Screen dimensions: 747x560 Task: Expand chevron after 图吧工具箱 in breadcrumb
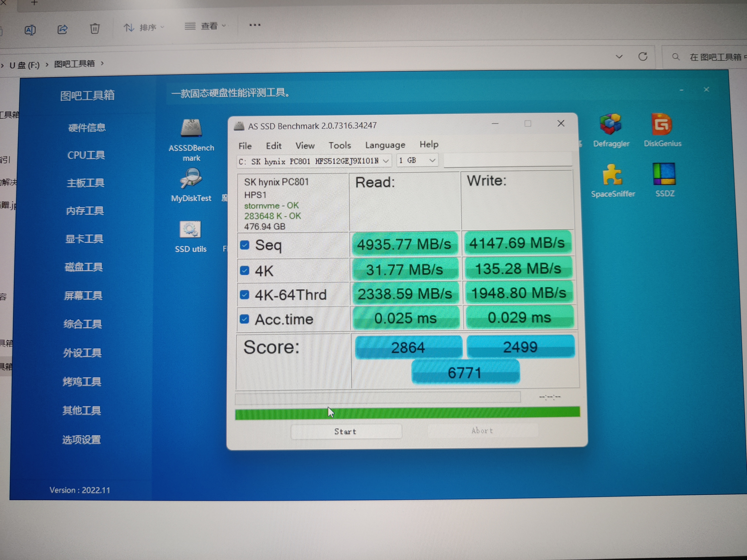102,63
